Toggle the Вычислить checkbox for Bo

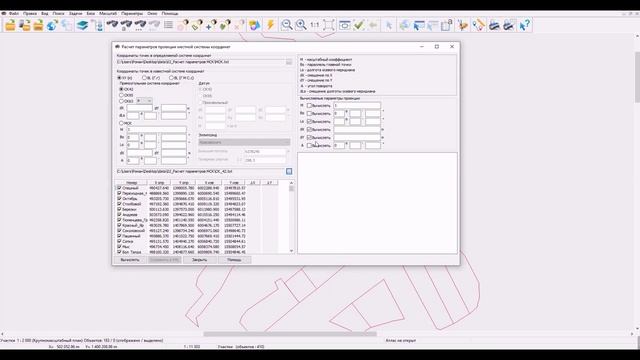[x=309, y=113]
